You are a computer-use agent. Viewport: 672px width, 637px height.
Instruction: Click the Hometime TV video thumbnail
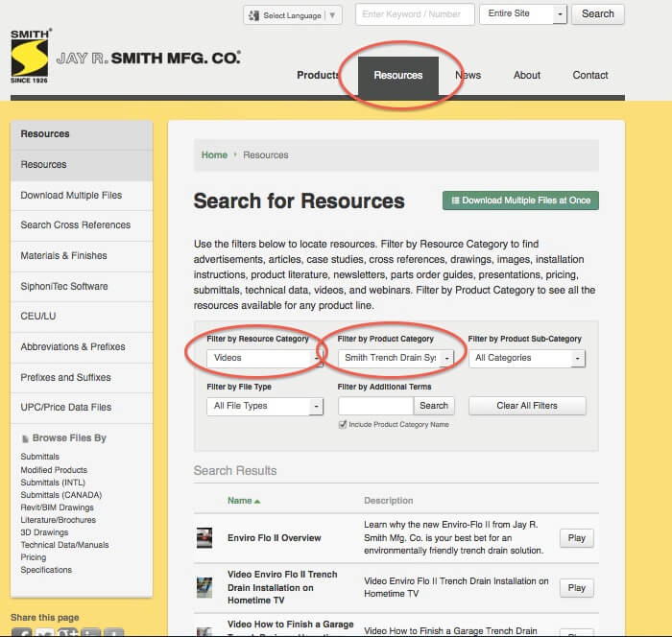(x=204, y=587)
